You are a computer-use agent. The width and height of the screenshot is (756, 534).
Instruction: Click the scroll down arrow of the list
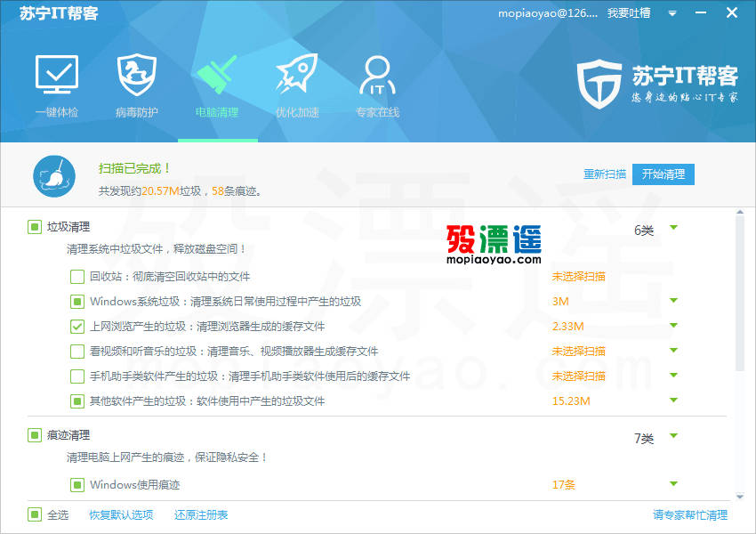coord(740,496)
